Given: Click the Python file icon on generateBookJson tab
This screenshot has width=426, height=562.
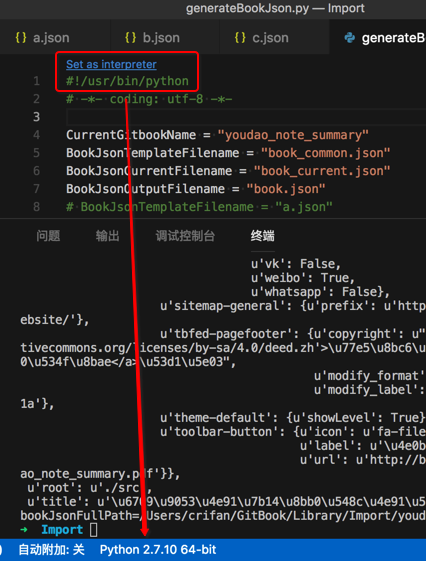Looking at the screenshot, I should coord(350,38).
